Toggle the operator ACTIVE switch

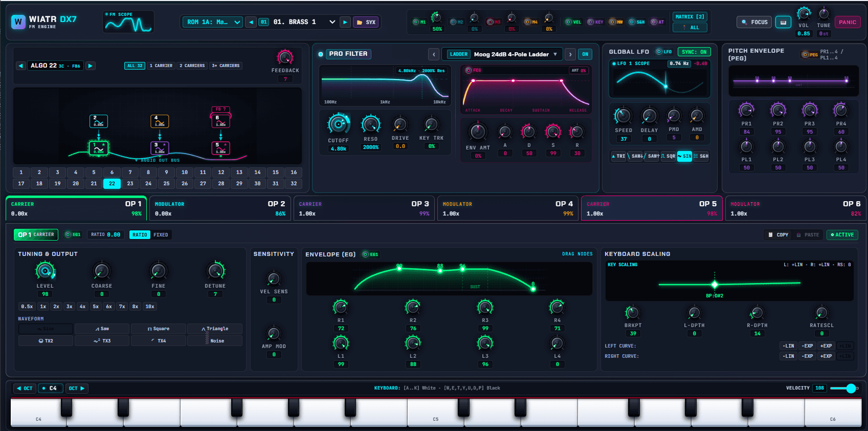tap(842, 235)
